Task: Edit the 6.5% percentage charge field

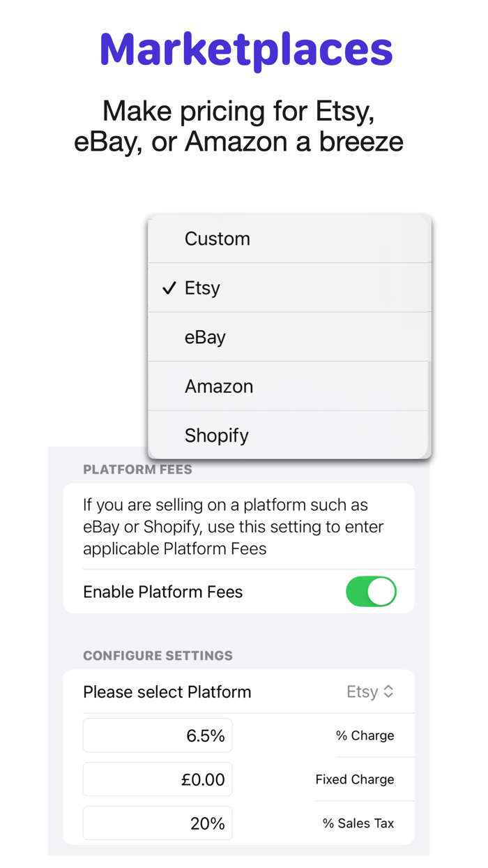Action: click(157, 735)
